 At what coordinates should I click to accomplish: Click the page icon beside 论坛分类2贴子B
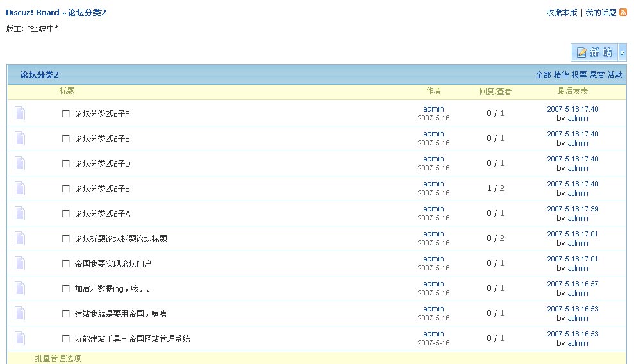pyautogui.click(x=21, y=188)
